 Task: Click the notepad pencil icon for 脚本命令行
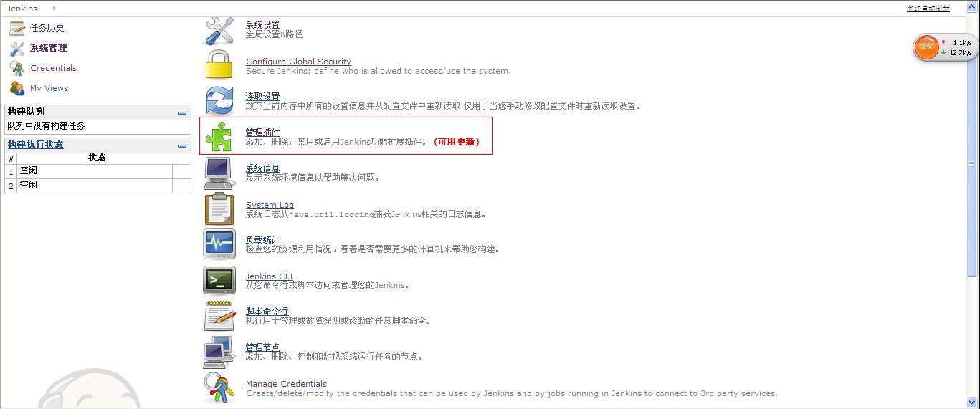[x=219, y=316]
